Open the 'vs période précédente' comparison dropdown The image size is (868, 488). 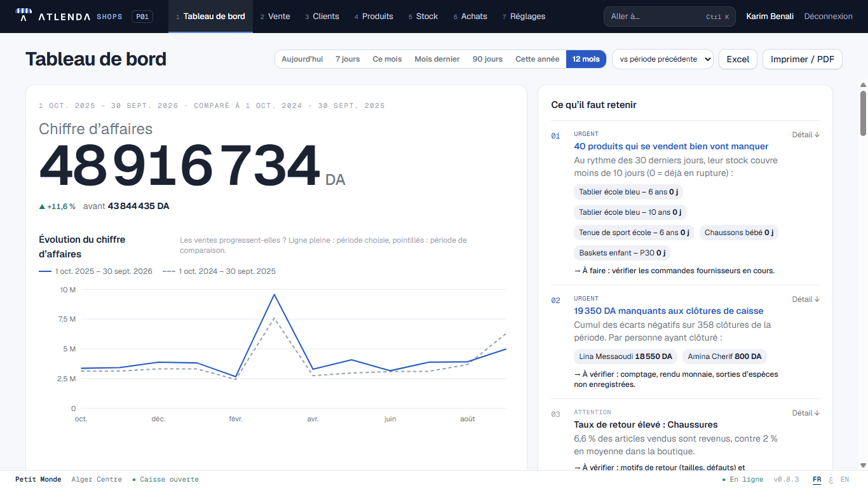click(x=663, y=59)
